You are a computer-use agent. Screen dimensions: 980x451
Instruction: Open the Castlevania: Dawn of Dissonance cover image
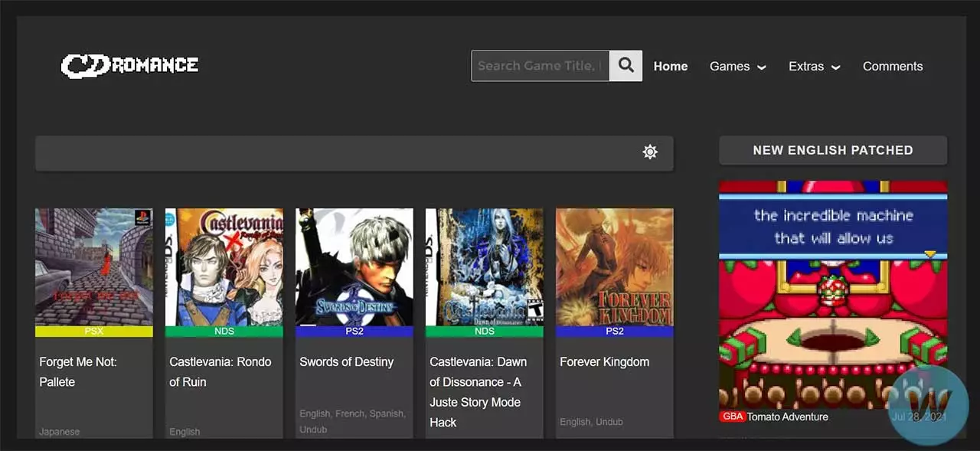click(x=485, y=267)
